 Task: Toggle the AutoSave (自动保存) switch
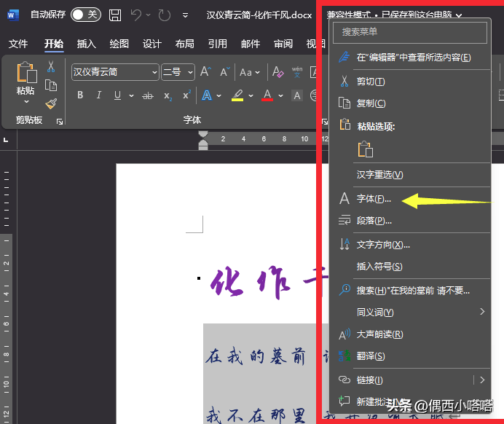tap(85, 15)
